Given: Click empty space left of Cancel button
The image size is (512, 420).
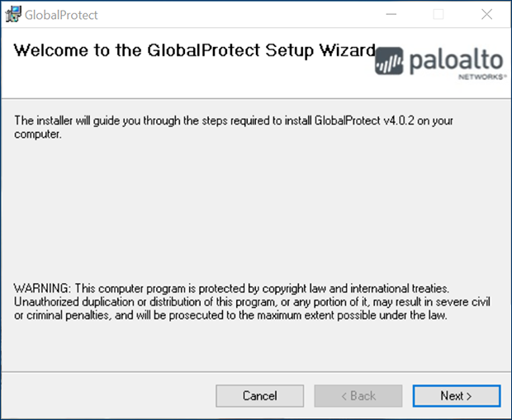Looking at the screenshot, I should [107, 396].
